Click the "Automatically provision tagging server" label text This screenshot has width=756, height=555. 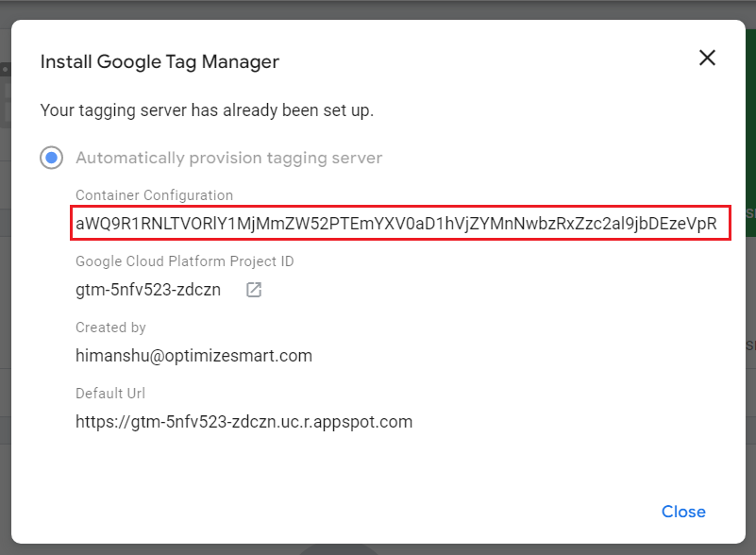coord(228,158)
